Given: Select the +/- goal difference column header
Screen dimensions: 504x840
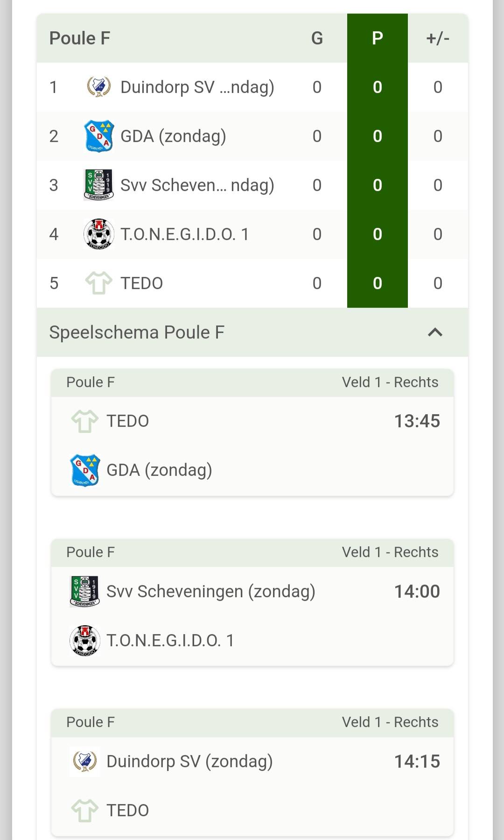Looking at the screenshot, I should tap(437, 38).
